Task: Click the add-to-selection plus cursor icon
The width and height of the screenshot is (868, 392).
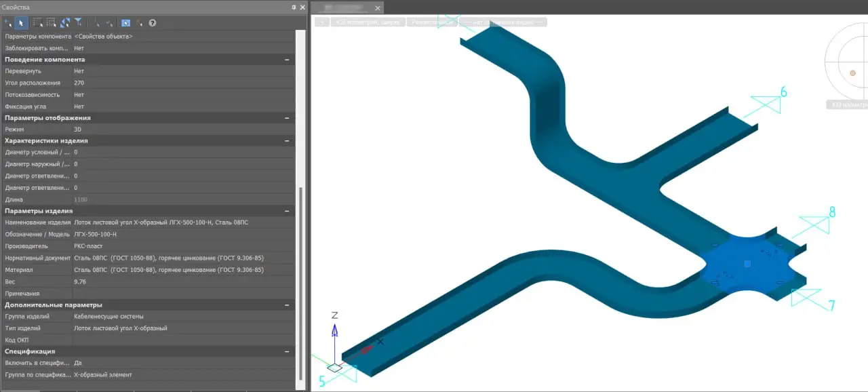Action: pos(7,23)
